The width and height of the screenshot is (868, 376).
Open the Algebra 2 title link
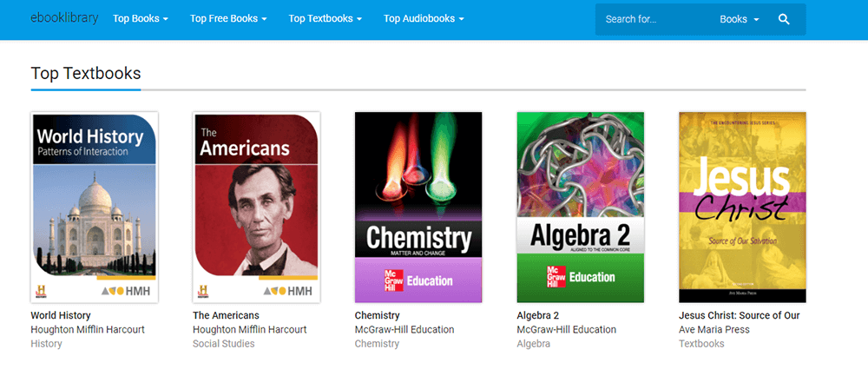(538, 315)
